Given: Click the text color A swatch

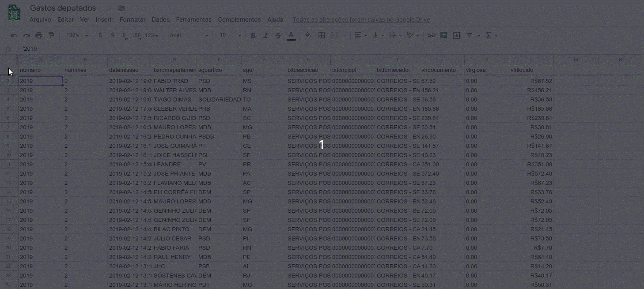Looking at the screenshot, I should (291, 35).
